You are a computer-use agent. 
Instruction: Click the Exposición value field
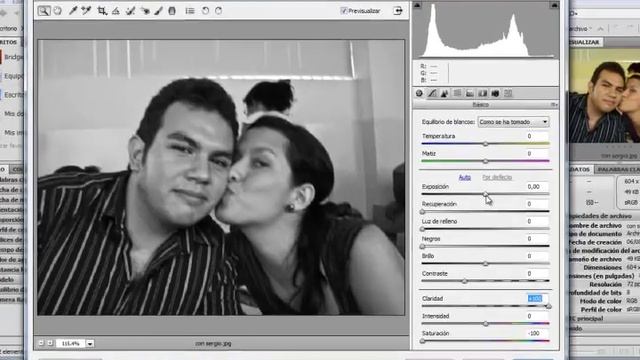536,187
